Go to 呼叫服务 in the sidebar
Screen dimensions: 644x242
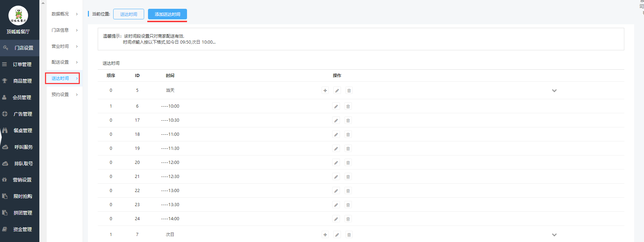[x=20, y=147]
